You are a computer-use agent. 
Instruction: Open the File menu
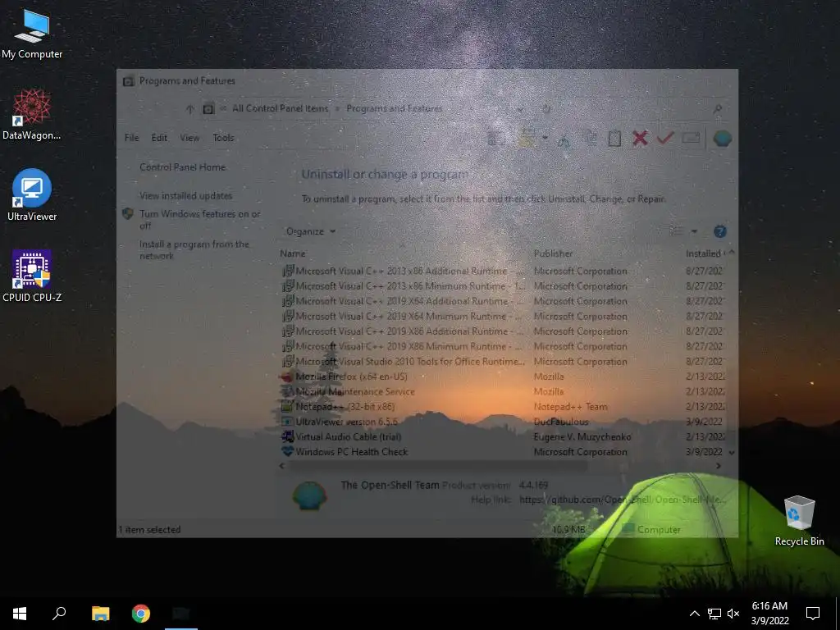pos(132,138)
